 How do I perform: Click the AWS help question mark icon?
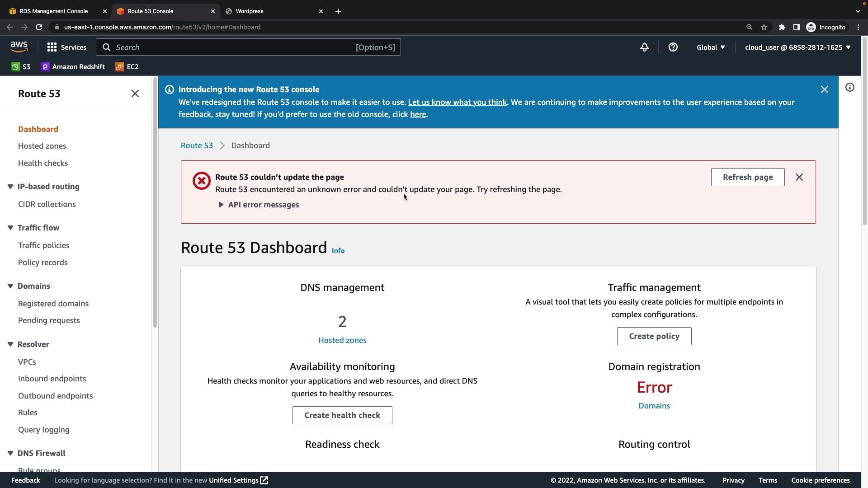(x=673, y=47)
